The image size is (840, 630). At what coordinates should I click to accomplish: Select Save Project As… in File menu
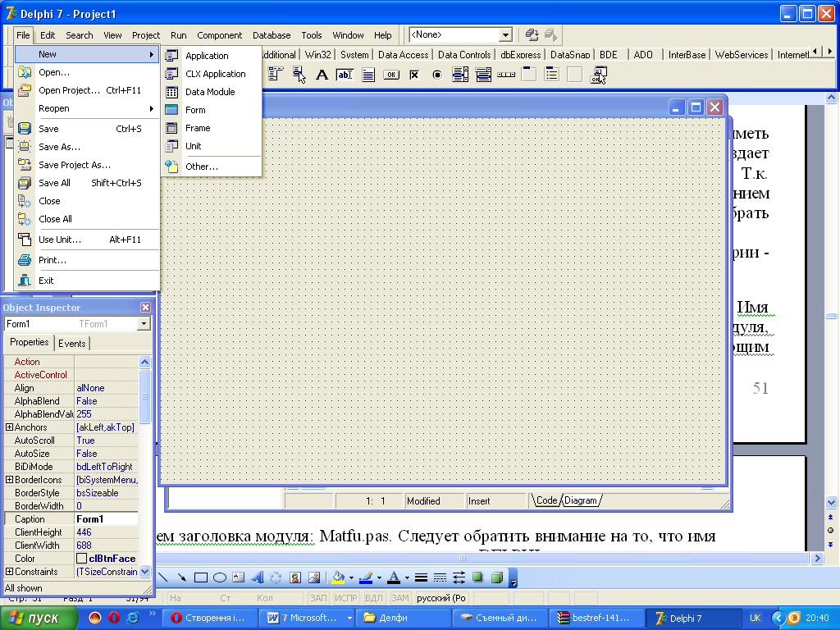tap(87, 165)
